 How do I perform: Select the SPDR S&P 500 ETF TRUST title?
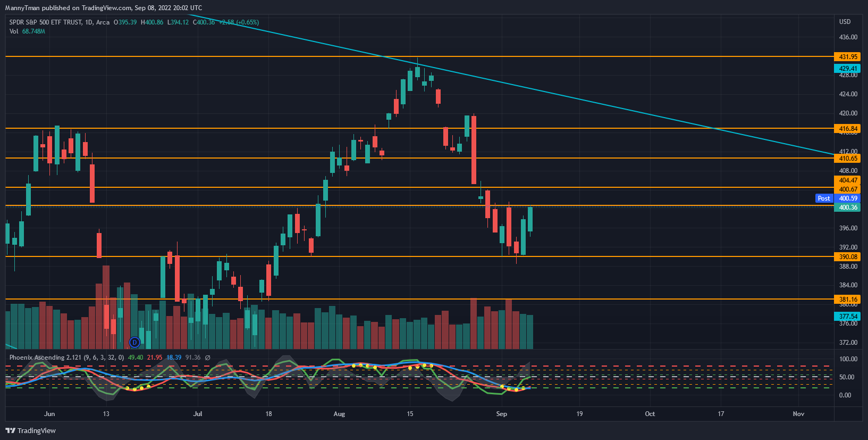coord(46,22)
